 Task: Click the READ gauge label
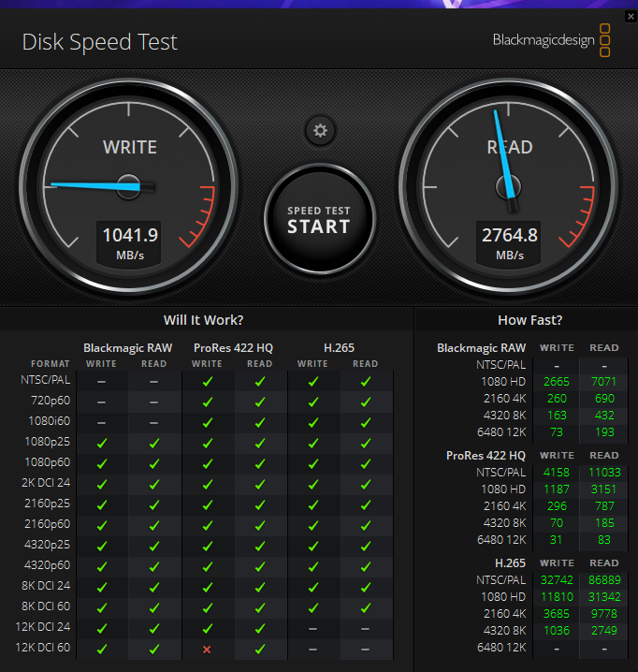[510, 148]
